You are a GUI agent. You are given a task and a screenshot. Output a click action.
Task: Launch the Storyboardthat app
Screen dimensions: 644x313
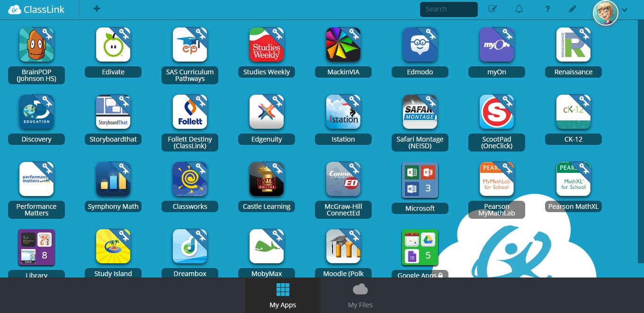click(x=113, y=112)
